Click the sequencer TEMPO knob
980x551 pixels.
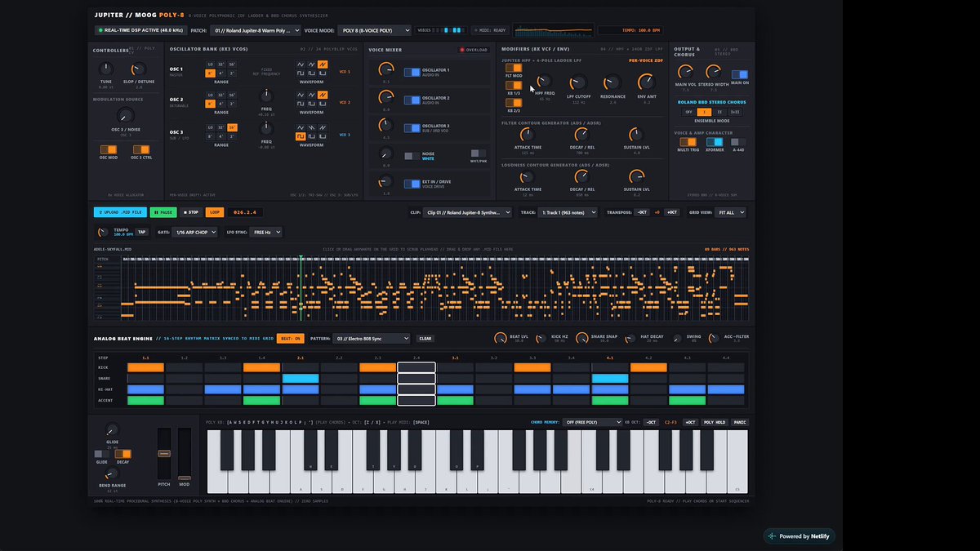pyautogui.click(x=103, y=233)
